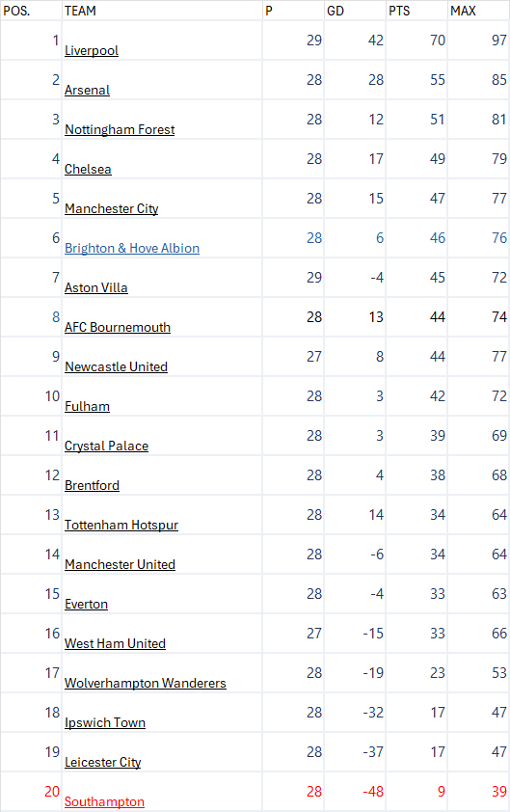The height and width of the screenshot is (812, 510).
Task: Open the Brighton & Hove Albion link
Action: coord(132,248)
